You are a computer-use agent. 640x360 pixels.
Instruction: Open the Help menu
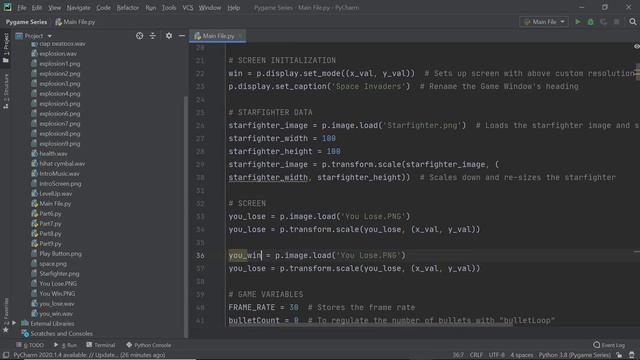point(233,8)
